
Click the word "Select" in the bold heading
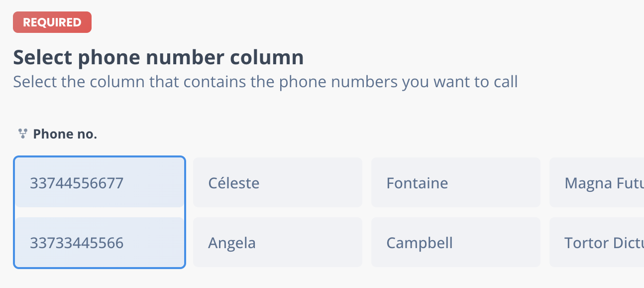[x=43, y=58]
